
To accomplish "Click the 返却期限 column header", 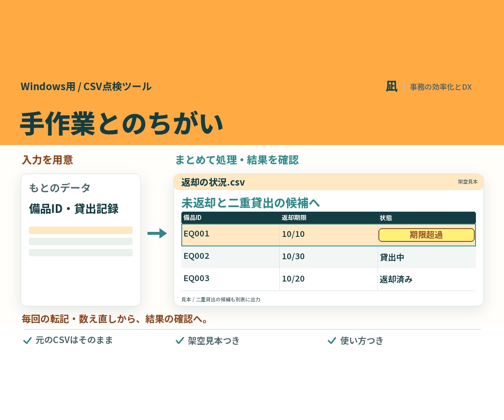I will tap(294, 217).
